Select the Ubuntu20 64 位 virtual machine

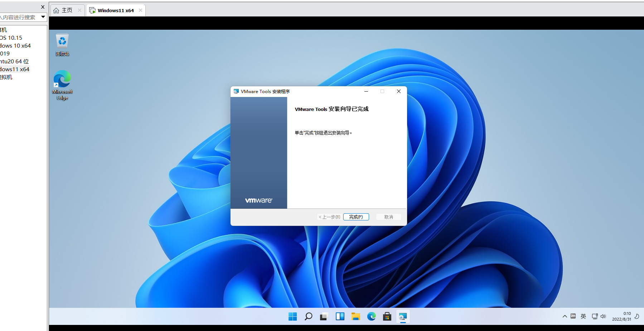[x=14, y=61]
